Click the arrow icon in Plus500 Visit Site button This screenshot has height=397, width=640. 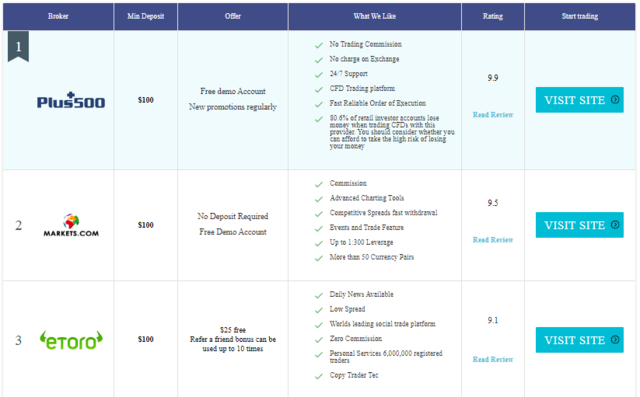[615, 100]
